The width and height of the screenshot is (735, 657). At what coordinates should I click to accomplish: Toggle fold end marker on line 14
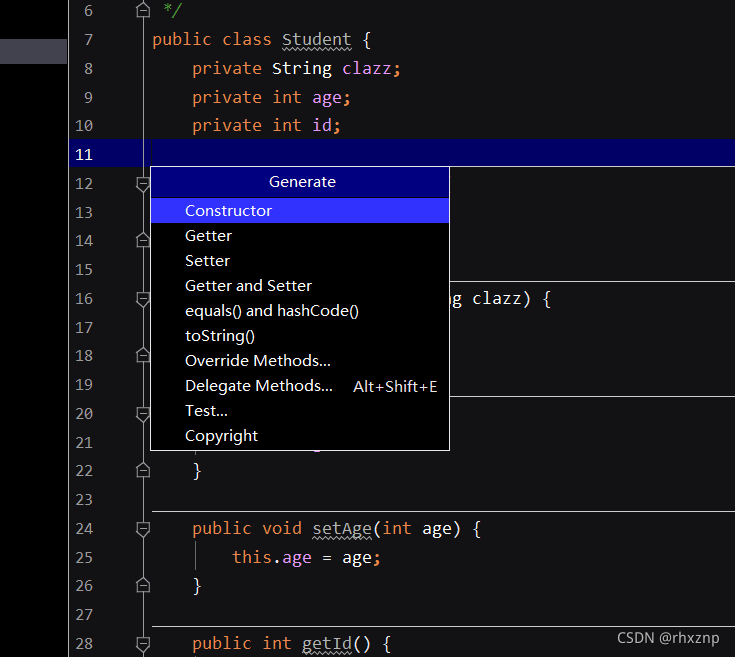point(143,240)
